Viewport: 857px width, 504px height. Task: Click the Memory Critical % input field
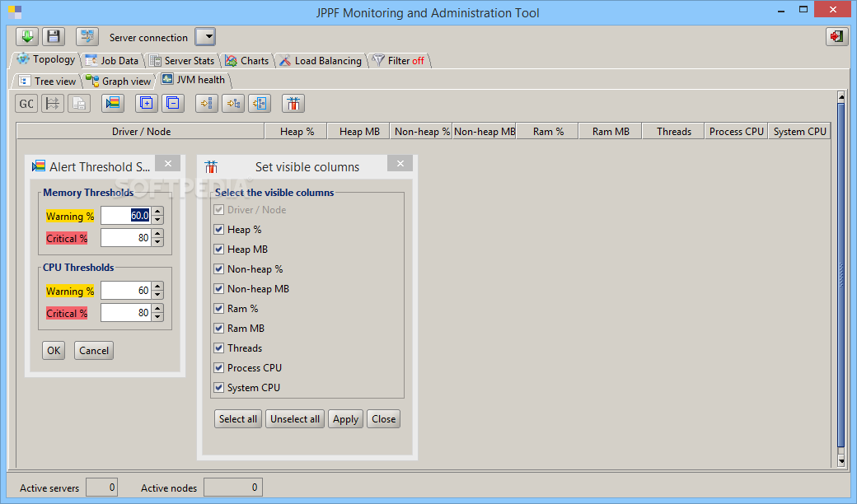[126, 237]
